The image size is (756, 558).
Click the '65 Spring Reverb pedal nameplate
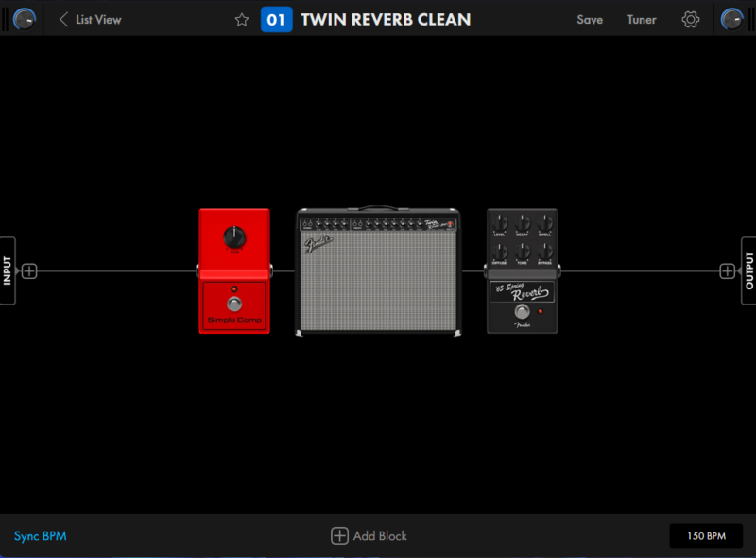click(x=522, y=292)
